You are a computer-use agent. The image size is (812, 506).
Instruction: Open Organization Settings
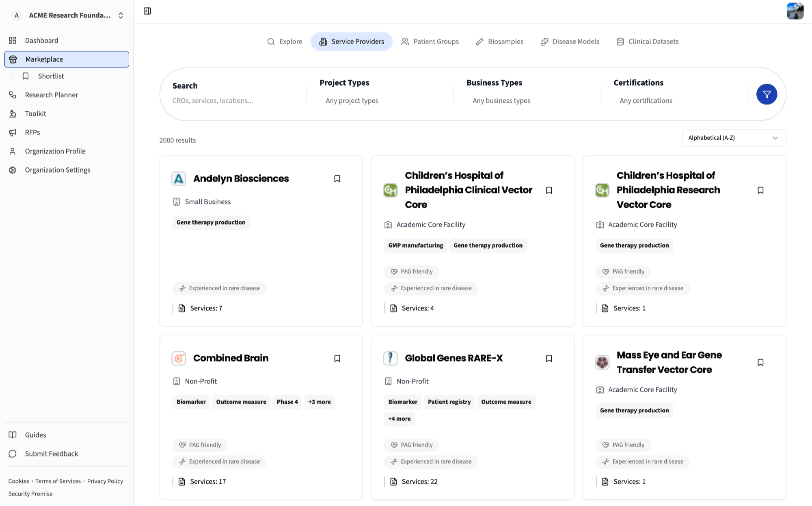(x=67, y=170)
